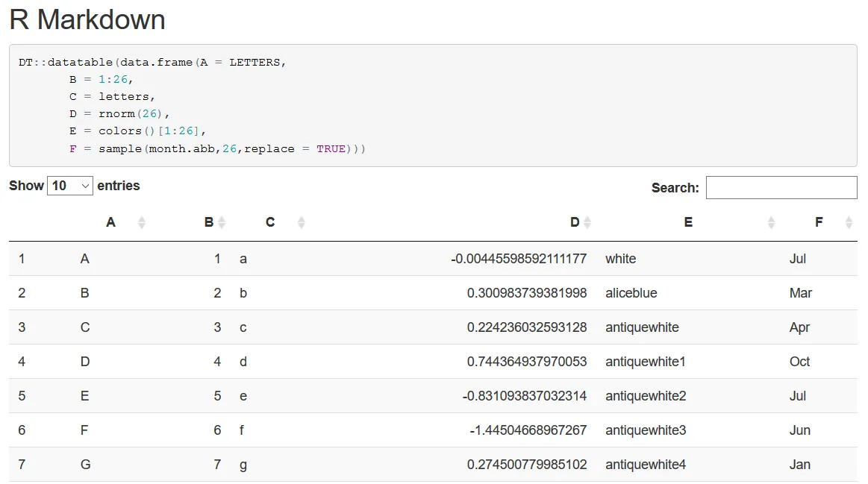Click into the Search input box
868x484 pixels.
[x=781, y=188]
